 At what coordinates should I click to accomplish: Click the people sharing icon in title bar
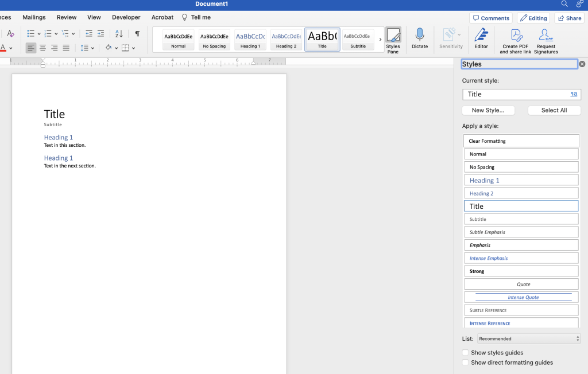pyautogui.click(x=580, y=4)
